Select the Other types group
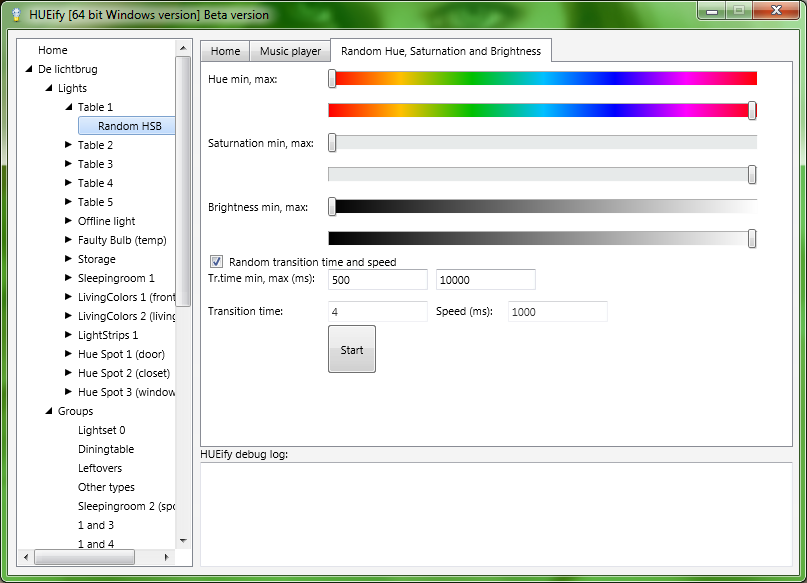 click(106, 487)
